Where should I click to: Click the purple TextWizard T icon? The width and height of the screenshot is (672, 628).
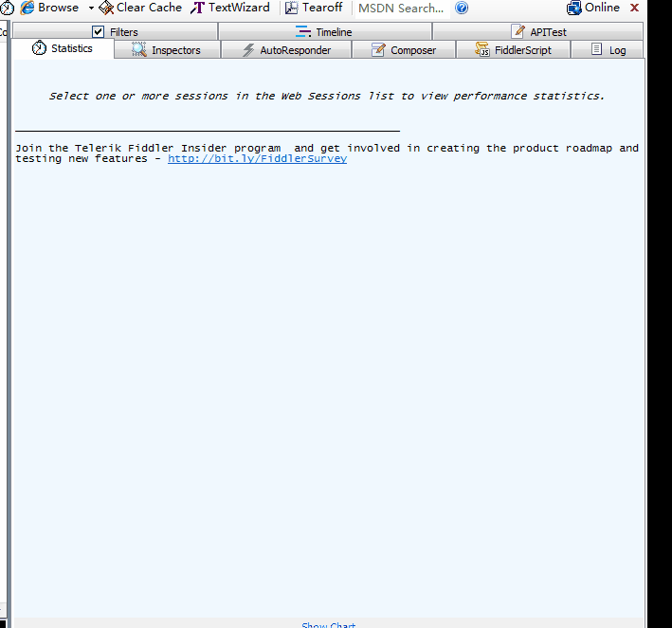point(197,8)
